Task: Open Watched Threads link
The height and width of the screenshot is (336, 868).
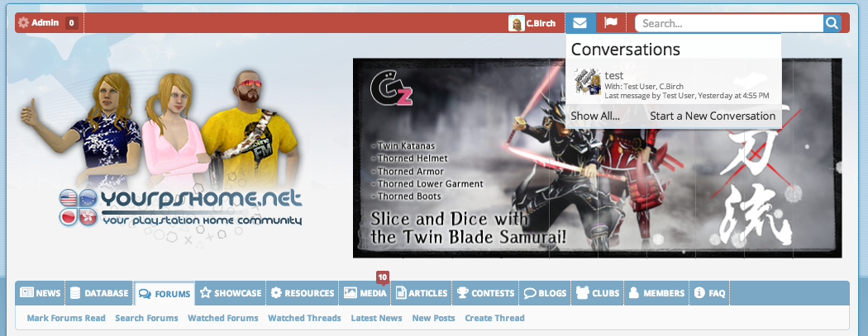Action: coord(304,319)
